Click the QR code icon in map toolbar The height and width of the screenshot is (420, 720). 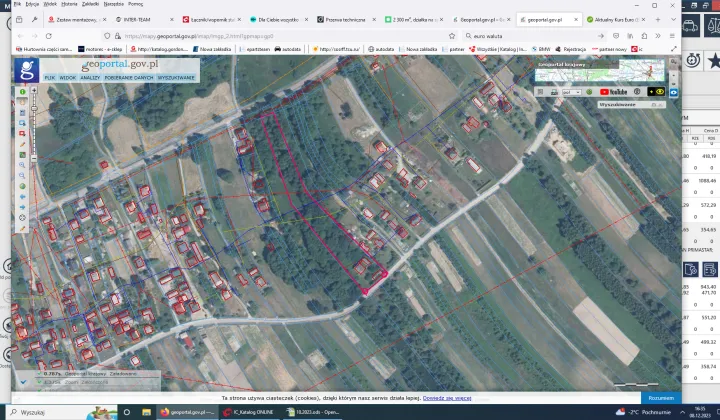tap(540, 92)
